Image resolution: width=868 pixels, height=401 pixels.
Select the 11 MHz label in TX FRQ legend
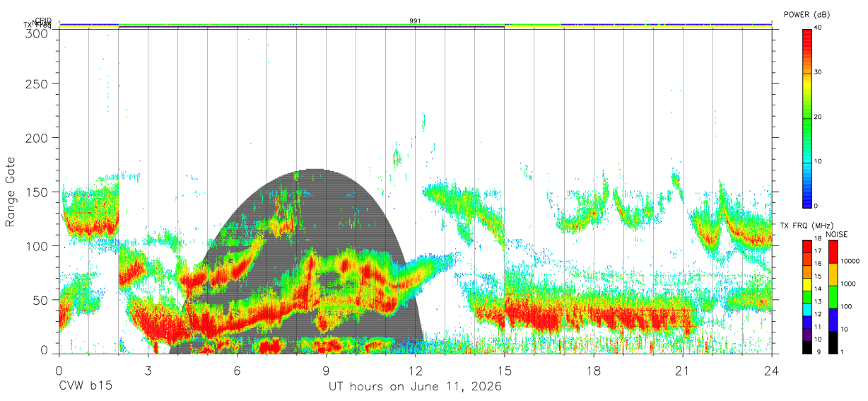[x=819, y=327]
